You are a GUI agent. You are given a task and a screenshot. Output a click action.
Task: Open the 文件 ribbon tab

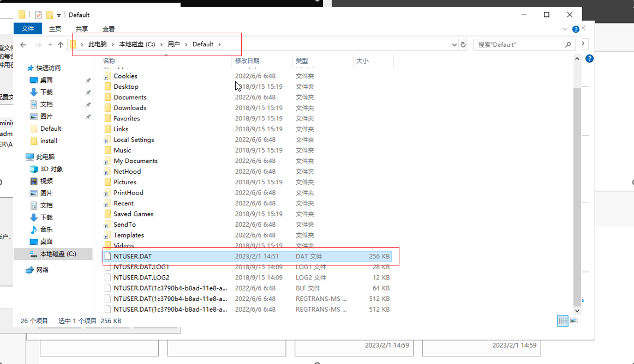[27, 29]
